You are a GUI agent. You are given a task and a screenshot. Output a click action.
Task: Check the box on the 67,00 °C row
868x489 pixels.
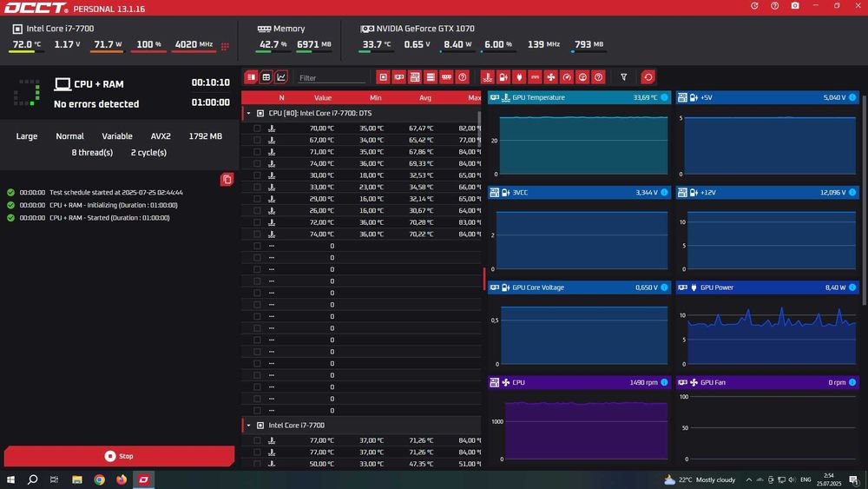click(257, 140)
